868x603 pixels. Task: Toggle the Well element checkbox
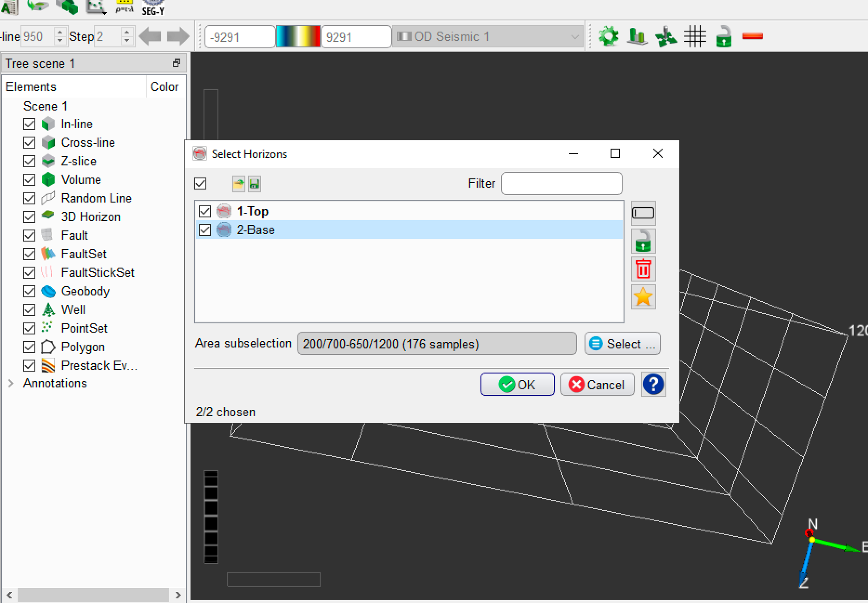(x=29, y=310)
